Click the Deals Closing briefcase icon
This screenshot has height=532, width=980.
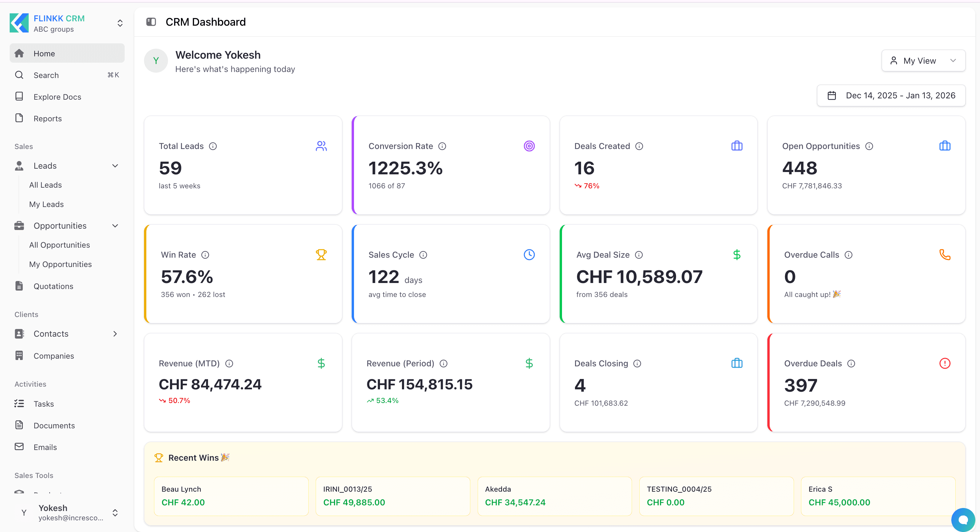click(737, 363)
